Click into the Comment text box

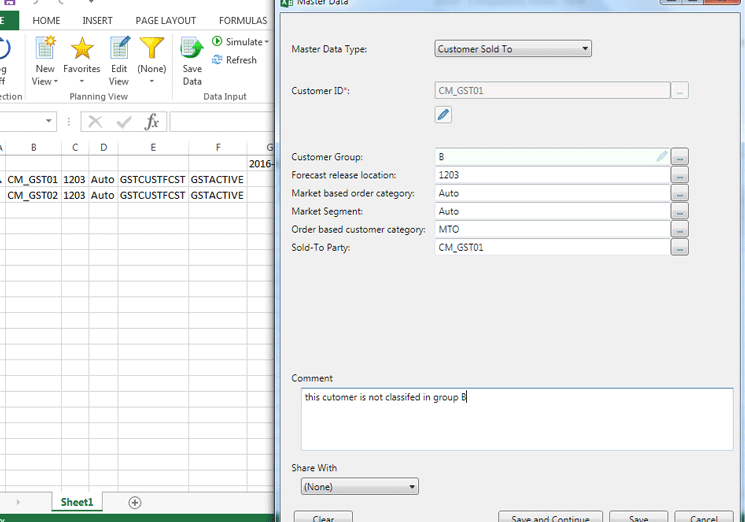pos(517,419)
